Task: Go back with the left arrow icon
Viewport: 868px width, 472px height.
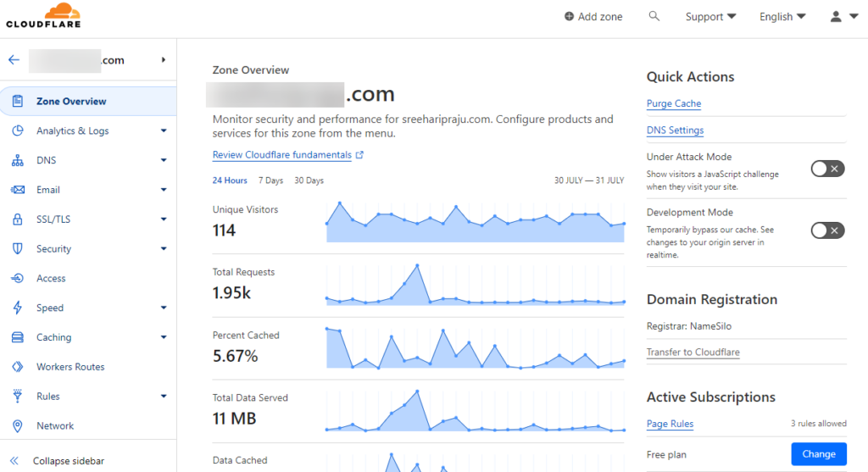Action: point(14,60)
